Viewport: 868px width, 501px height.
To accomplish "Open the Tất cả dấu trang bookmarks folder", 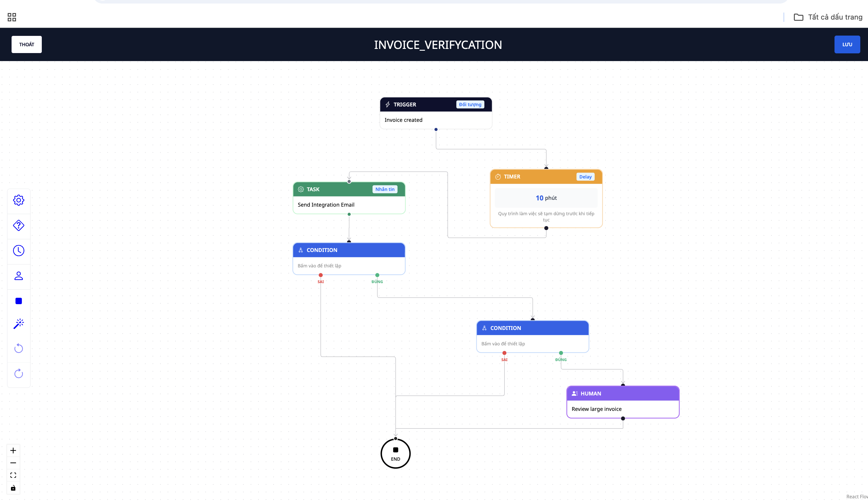I will (x=828, y=17).
